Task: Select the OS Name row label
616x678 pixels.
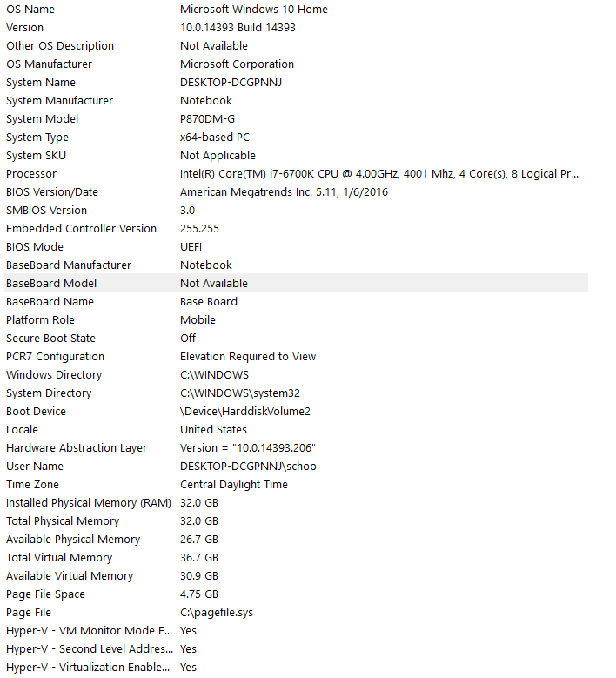Action: coord(30,9)
